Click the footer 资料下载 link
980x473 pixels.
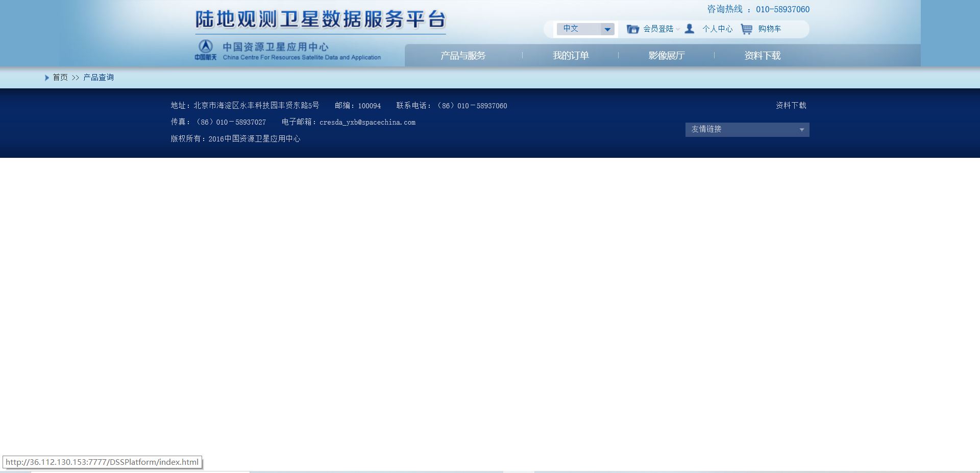tap(791, 106)
